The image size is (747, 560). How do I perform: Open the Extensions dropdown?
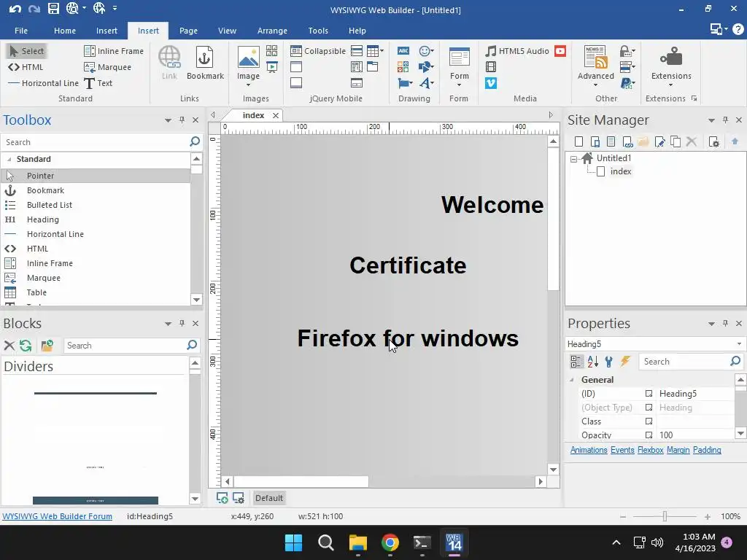671,85
